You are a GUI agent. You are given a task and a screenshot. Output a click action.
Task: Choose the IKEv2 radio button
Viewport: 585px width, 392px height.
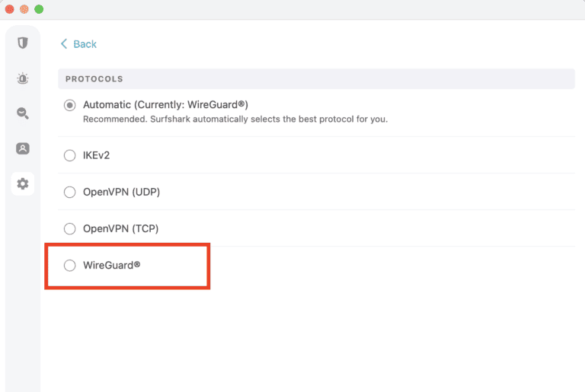pos(70,155)
